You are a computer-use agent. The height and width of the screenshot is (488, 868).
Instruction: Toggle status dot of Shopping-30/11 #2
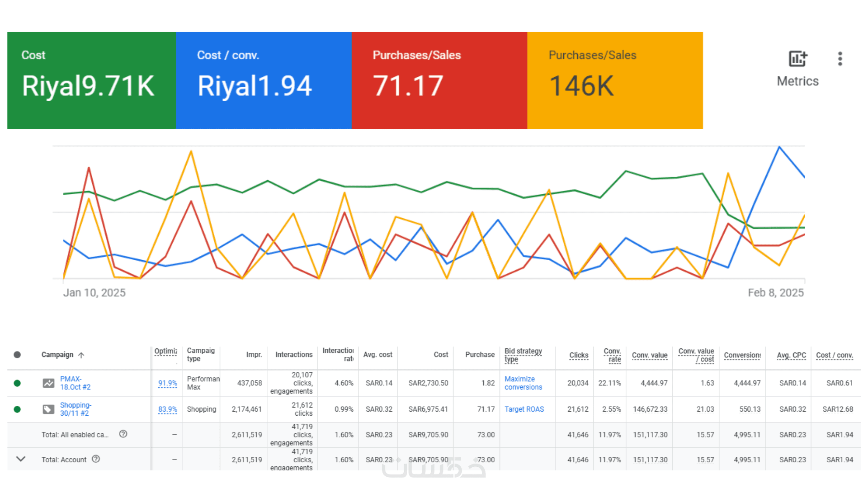pos(17,409)
